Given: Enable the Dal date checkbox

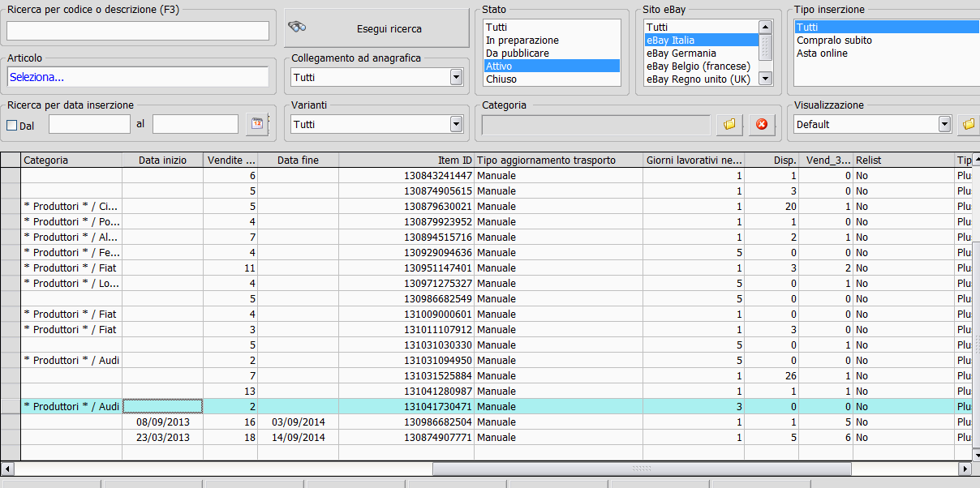Looking at the screenshot, I should [x=11, y=125].
